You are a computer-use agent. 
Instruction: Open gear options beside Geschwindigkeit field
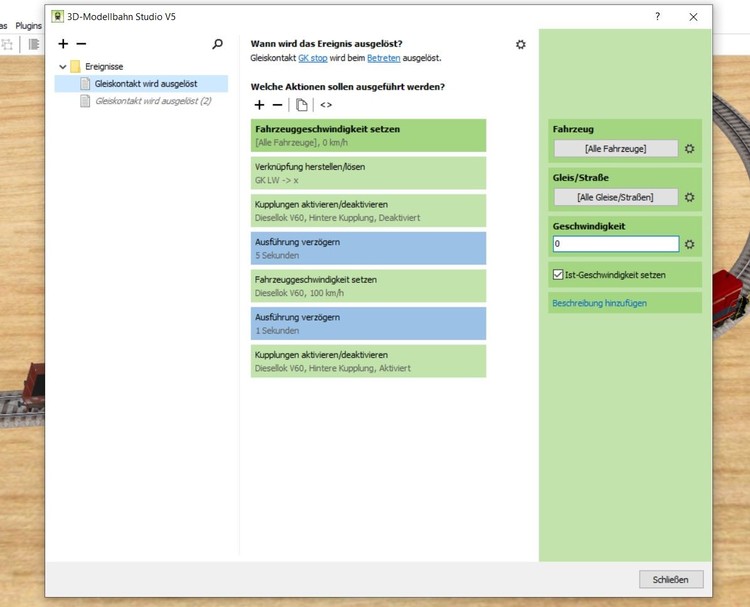pos(689,244)
